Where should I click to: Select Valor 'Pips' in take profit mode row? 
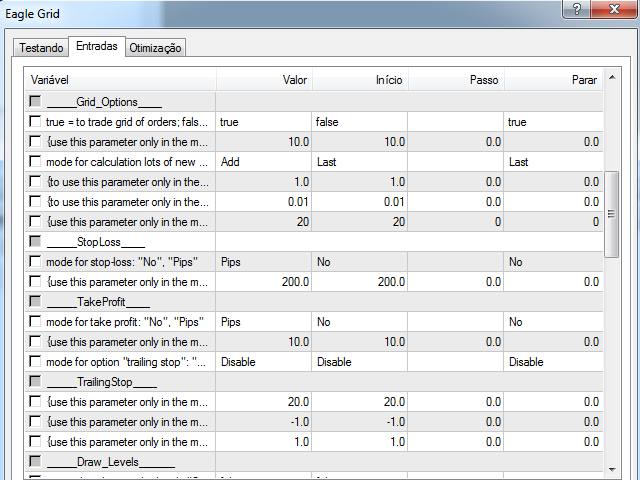[263, 322]
